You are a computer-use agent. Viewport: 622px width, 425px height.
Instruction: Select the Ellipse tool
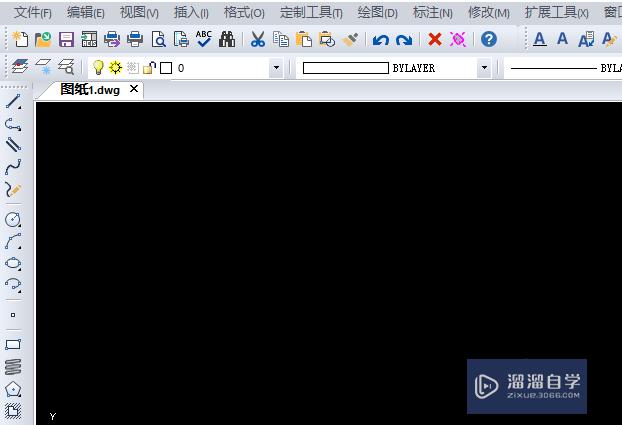[x=13, y=263]
